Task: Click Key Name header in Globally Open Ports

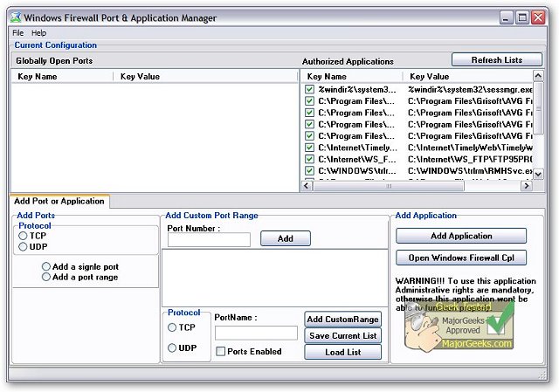Action: pos(62,76)
